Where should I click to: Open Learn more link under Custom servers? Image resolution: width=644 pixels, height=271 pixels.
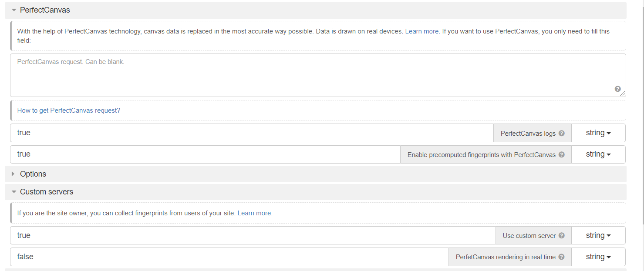click(x=255, y=213)
